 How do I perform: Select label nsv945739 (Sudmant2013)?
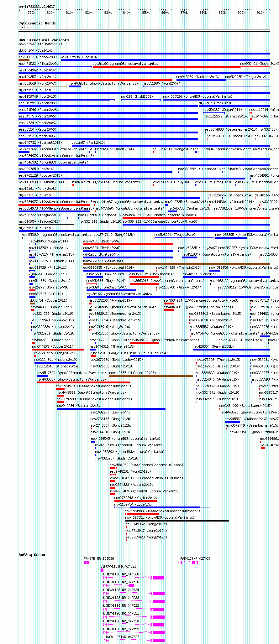[x=198, y=77]
